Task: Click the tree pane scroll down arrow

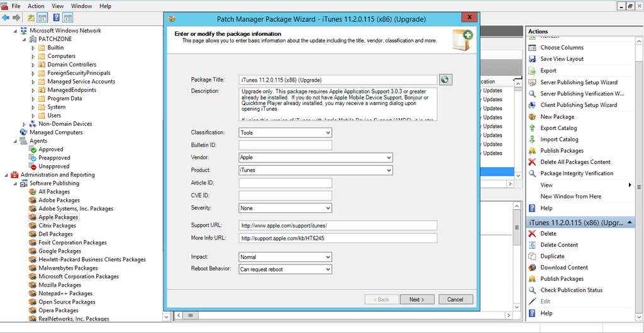Action: [166, 317]
